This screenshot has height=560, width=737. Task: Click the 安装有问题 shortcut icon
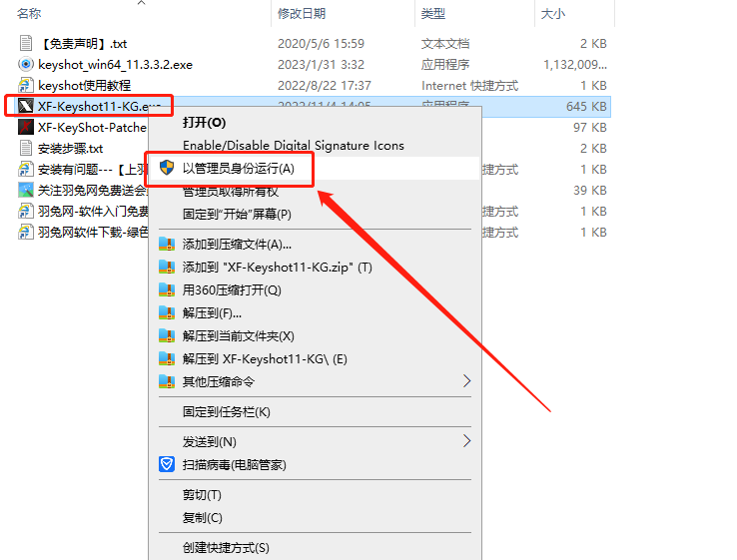point(26,169)
